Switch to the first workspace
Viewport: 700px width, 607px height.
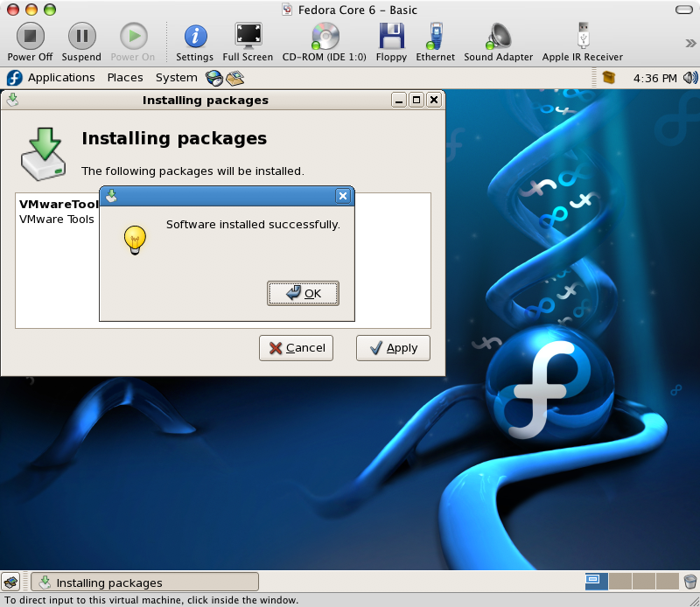tap(597, 582)
